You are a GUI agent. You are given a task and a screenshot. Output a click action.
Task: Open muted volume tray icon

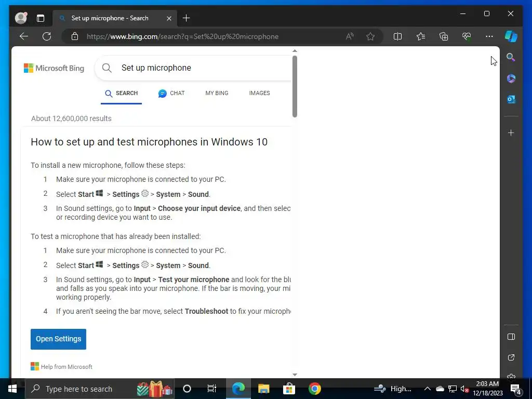465,389
